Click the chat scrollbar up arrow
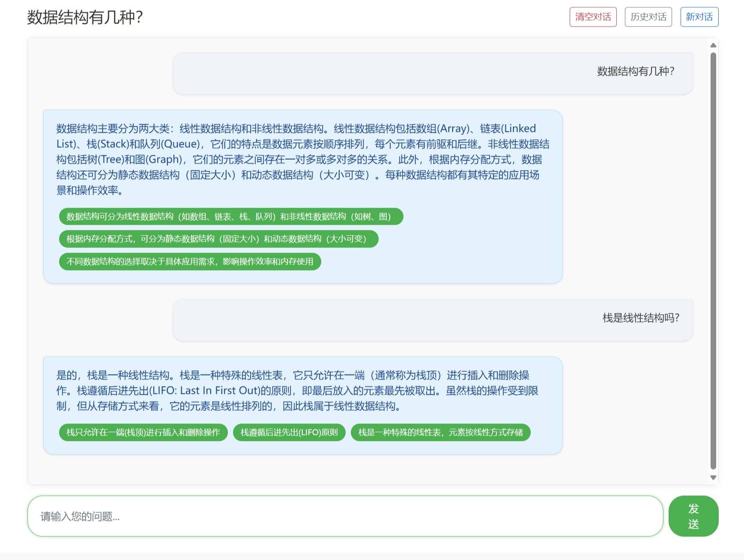Viewport: 744px width, 560px height. (713, 45)
